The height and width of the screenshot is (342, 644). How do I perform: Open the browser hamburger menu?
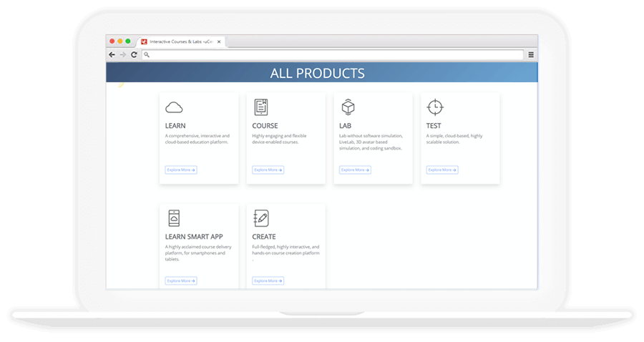530,54
